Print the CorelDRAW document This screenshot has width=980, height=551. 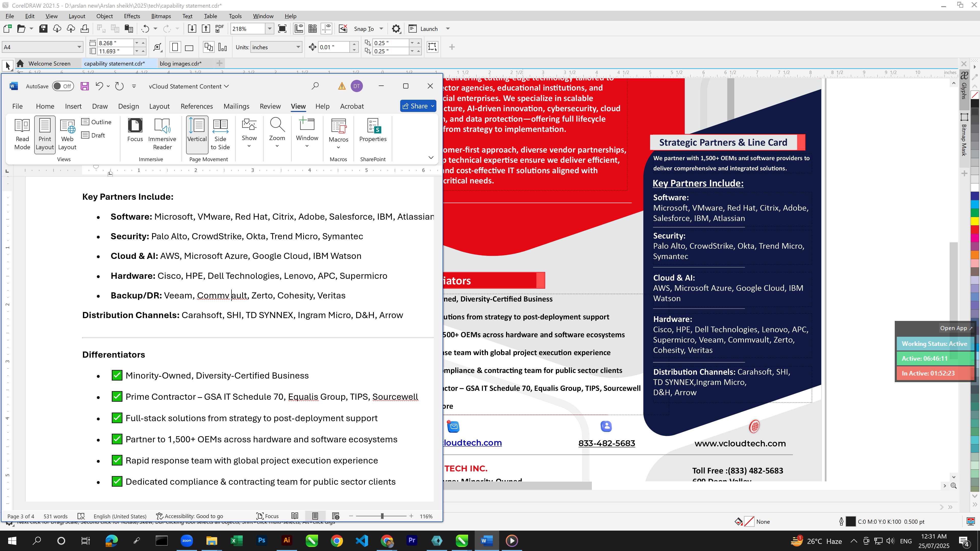coord(84,29)
